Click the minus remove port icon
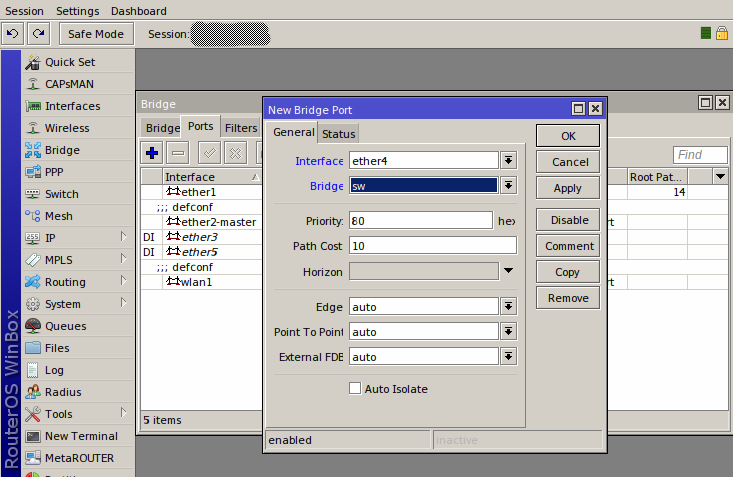The height and width of the screenshot is (477, 733). [x=178, y=153]
